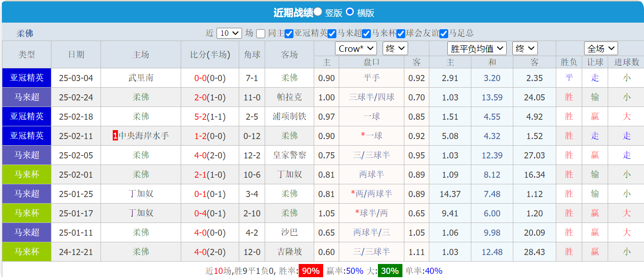
Task: Click the "武里南" home team link
Action: click(x=140, y=78)
